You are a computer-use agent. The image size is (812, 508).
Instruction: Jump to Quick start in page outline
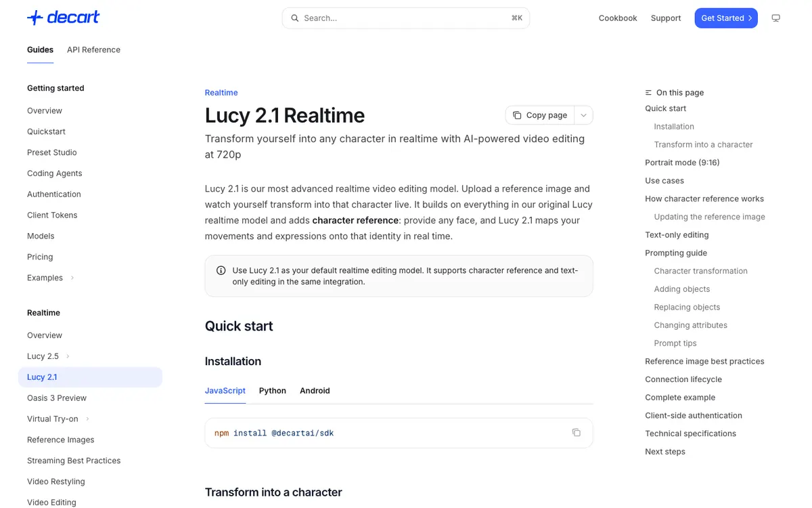pyautogui.click(x=665, y=108)
